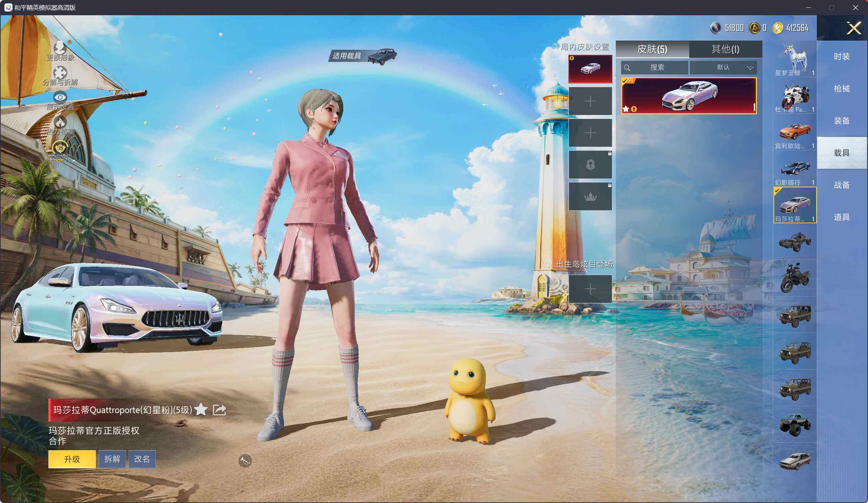This screenshot has height=503, width=868.
Task: Add an entrance effect in 出生岛炫目登场 slot
Action: click(x=590, y=289)
